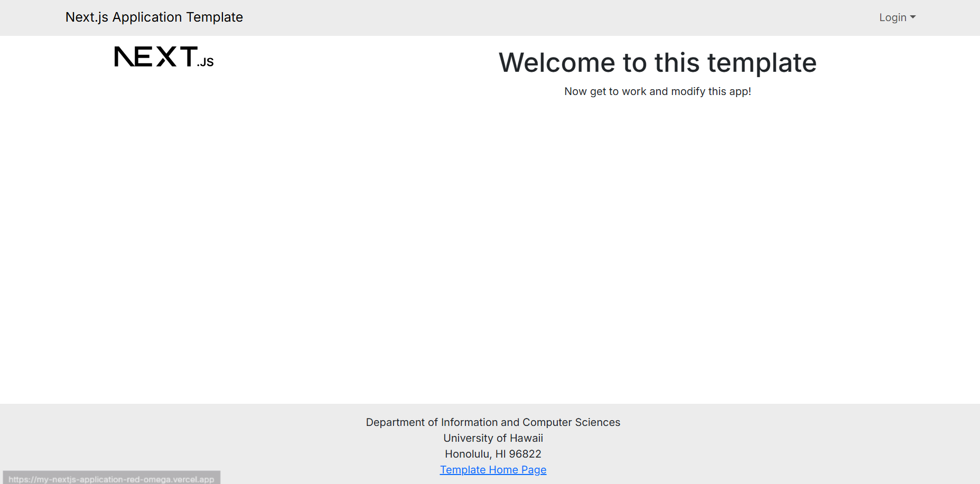Click the Honolulu, HI 96822 address line

pyautogui.click(x=493, y=454)
